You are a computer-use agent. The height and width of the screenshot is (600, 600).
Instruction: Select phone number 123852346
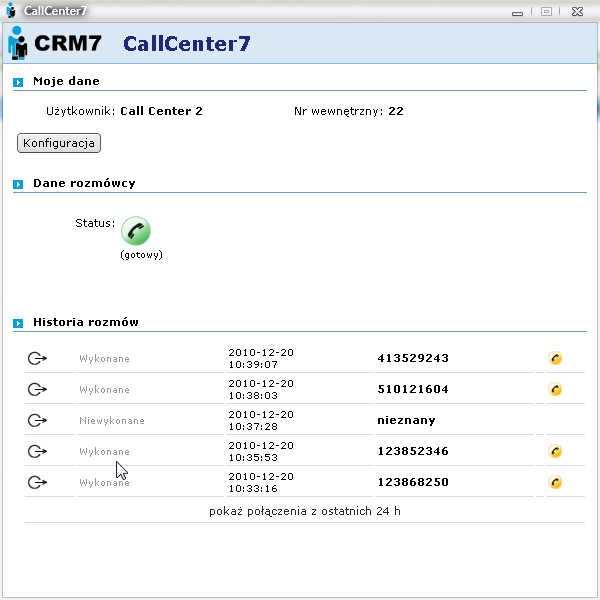click(x=413, y=451)
